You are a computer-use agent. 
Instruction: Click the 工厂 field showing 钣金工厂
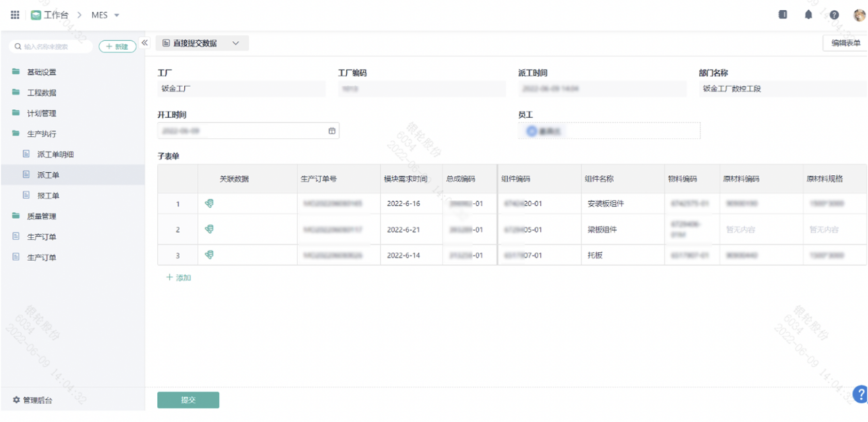pyautogui.click(x=242, y=89)
